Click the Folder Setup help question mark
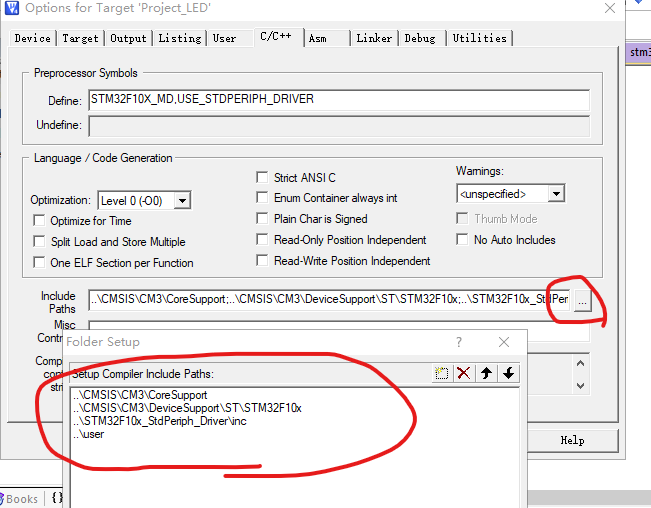 [459, 342]
